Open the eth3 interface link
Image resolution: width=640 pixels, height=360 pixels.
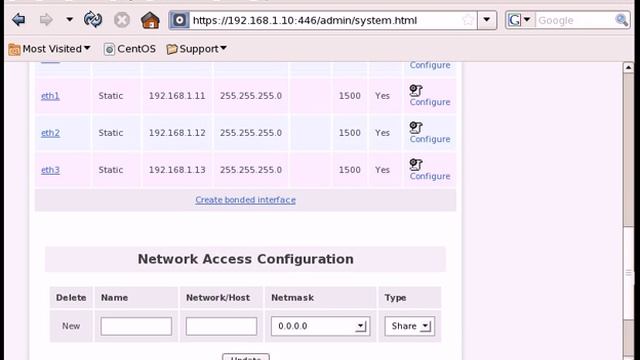click(x=50, y=170)
